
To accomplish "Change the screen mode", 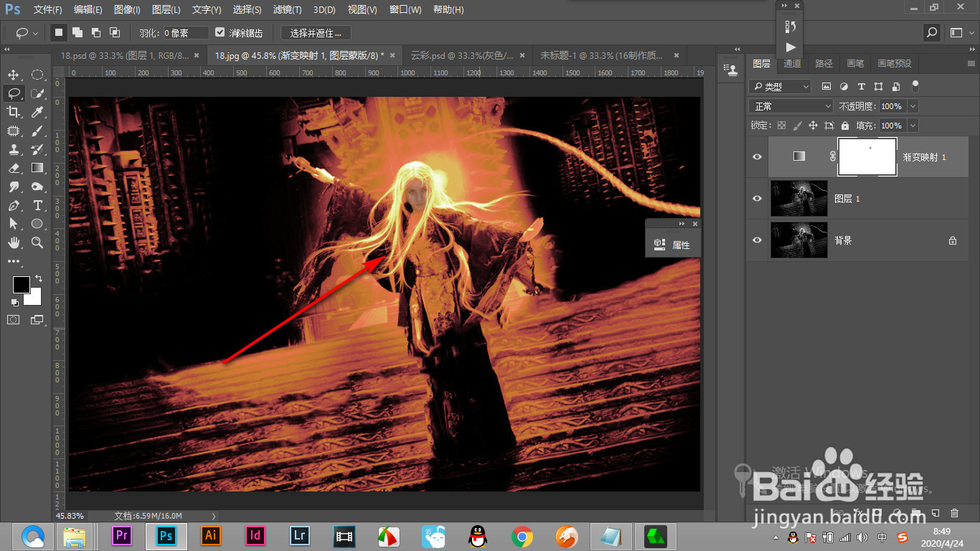I will (x=37, y=319).
